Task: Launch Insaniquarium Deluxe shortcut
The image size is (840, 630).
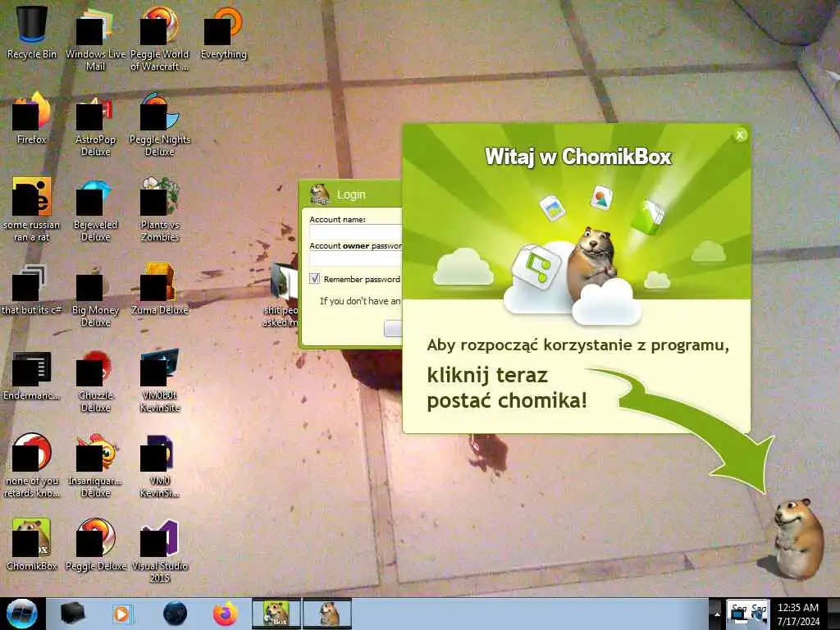Action: point(95,466)
